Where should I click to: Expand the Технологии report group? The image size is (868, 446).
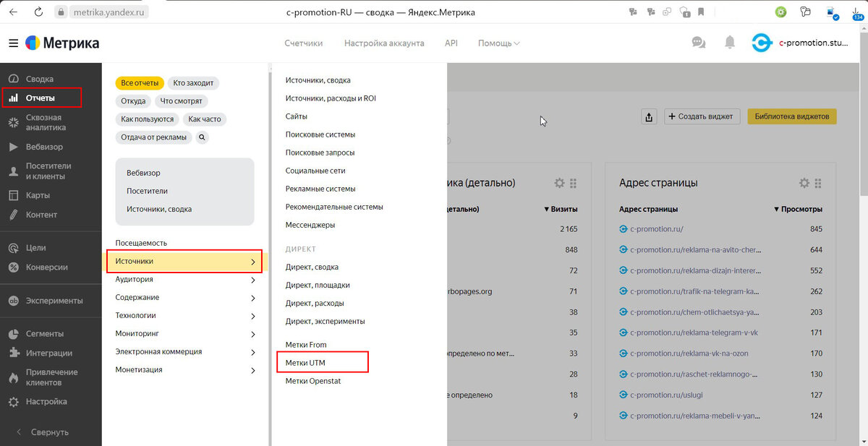click(x=185, y=316)
